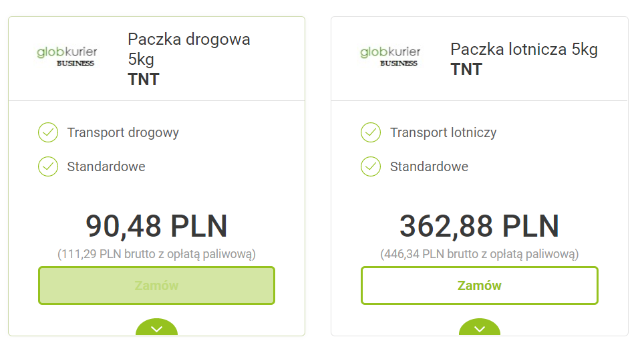The image size is (644, 349).
Task: Click the Transport drogowy label
Action: [x=123, y=132]
